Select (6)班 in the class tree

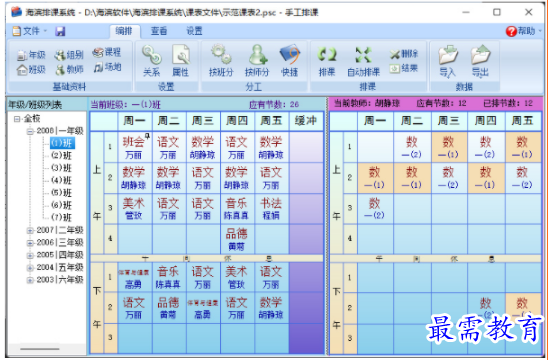[62, 205]
